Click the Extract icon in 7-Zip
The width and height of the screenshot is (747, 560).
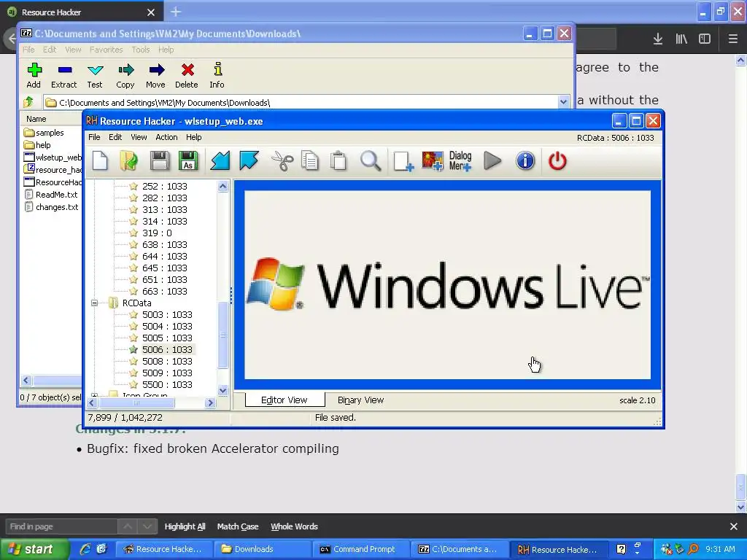coord(64,75)
